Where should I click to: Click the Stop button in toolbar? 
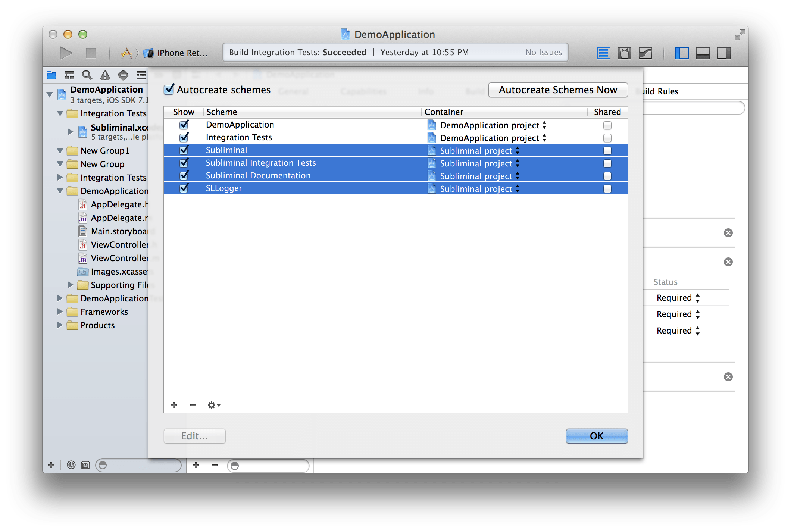pyautogui.click(x=91, y=53)
